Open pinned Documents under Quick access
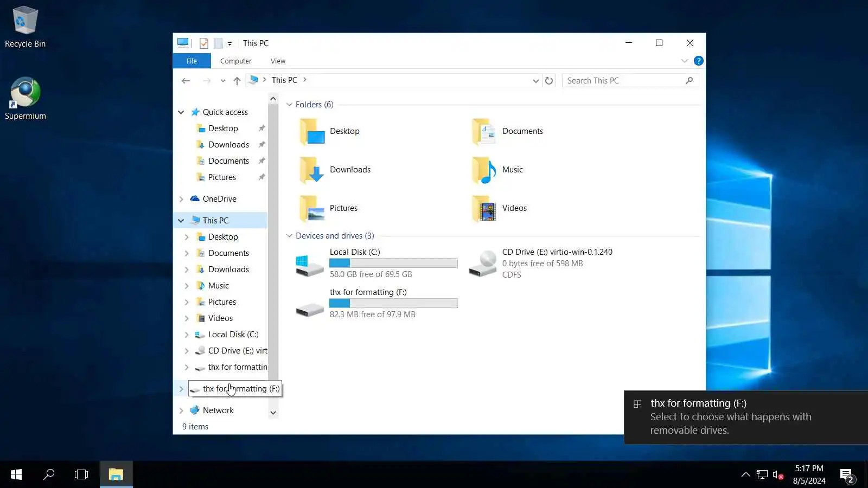This screenshot has height=488, width=868. 228,161
